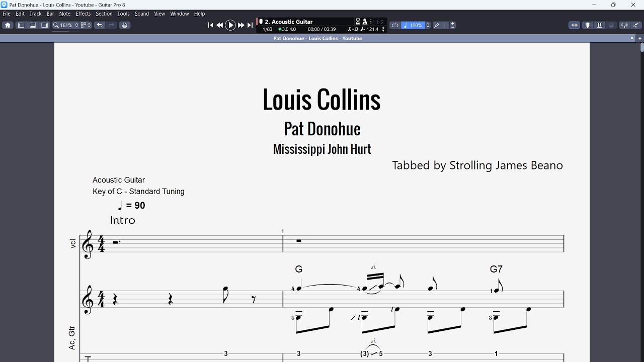Open the Section menu
The image size is (644, 362).
pyautogui.click(x=104, y=14)
